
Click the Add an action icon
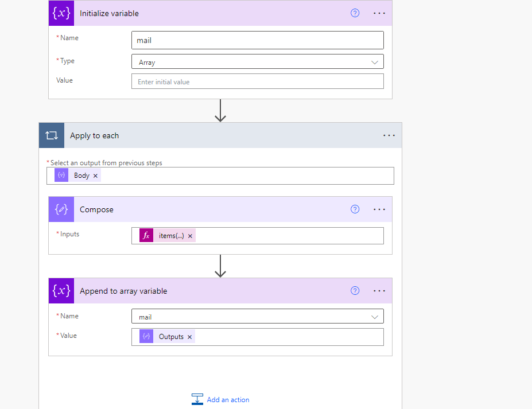click(197, 399)
